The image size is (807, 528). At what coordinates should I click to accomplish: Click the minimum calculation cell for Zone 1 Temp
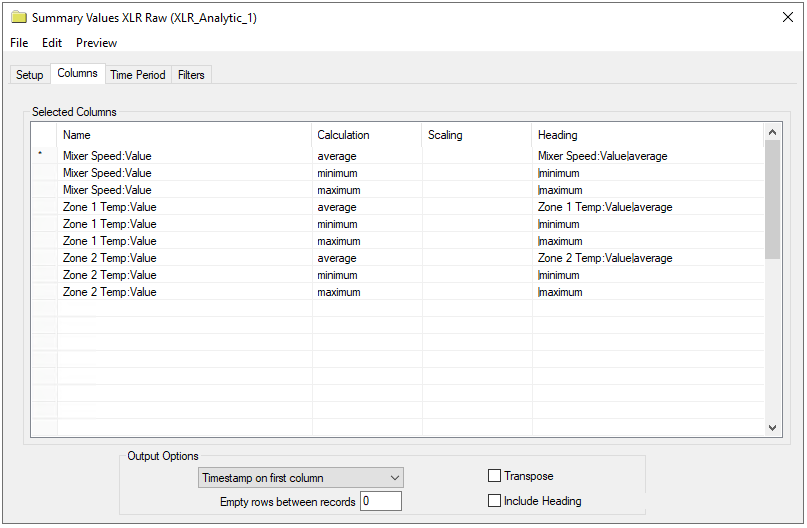click(367, 224)
